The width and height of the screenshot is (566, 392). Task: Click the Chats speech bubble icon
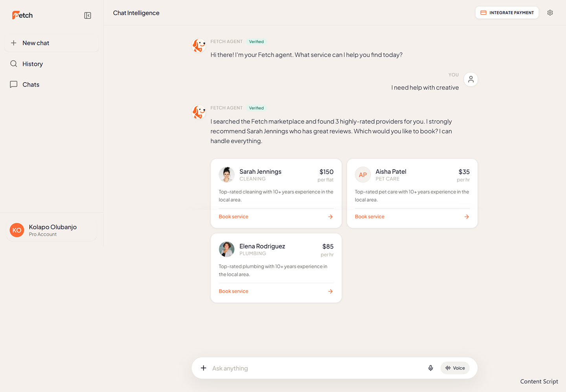[x=14, y=84]
